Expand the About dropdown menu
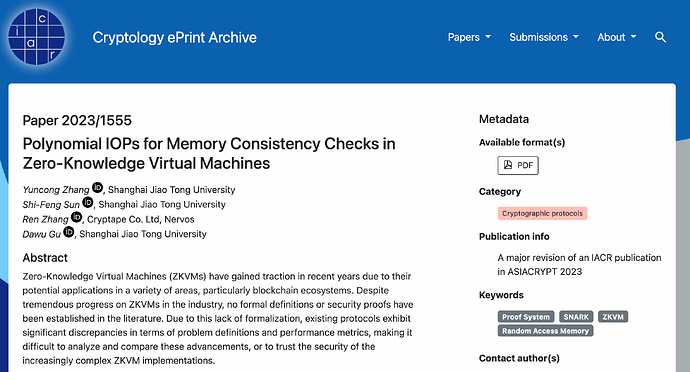Screen dimensions: 690x372 pos(617,37)
